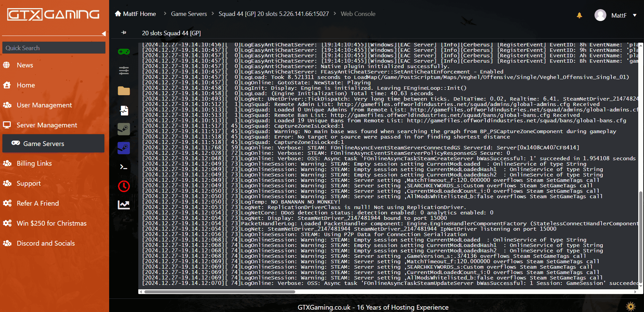Screen dimensions: 644x312
Task: Click the console vertical scrollbar thumb
Action: coord(641,237)
